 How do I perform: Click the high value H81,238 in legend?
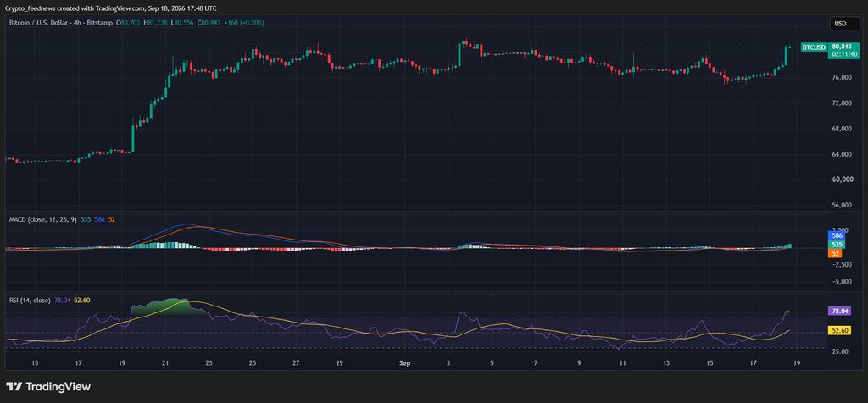pyautogui.click(x=156, y=23)
